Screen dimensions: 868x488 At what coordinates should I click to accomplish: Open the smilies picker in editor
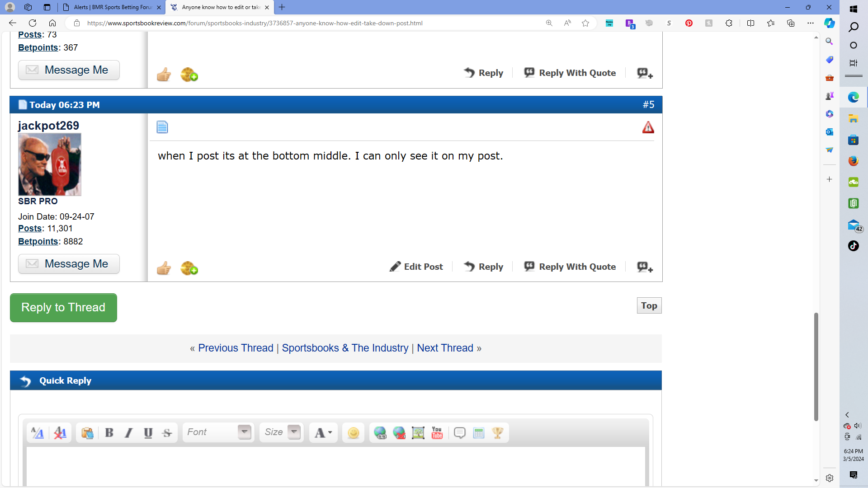[x=354, y=433]
